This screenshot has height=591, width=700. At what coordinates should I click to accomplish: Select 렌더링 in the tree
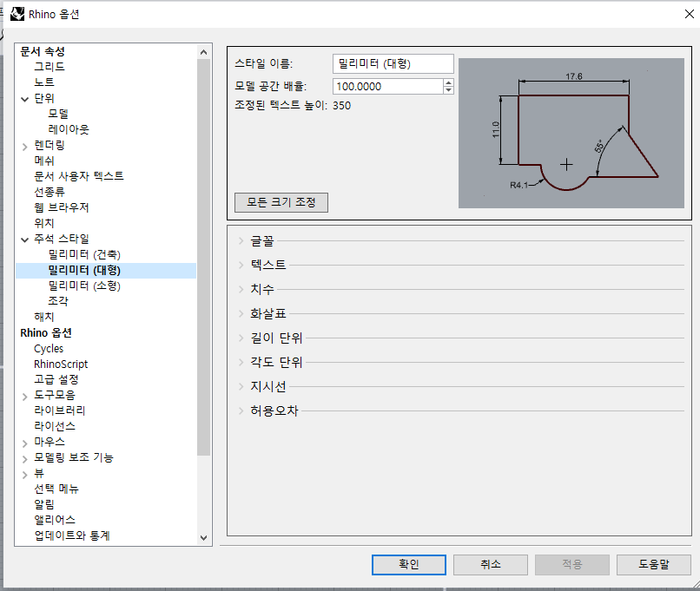[50, 145]
